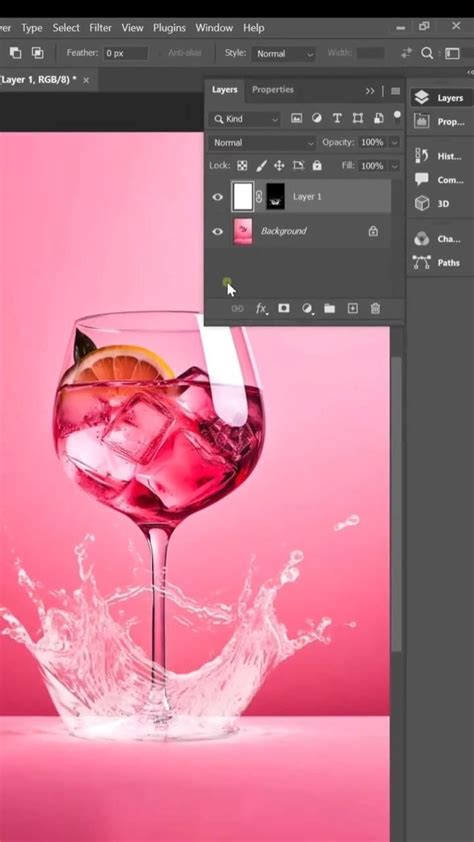Click the Layer 1 name text
This screenshot has height=842, width=474.
click(x=307, y=197)
